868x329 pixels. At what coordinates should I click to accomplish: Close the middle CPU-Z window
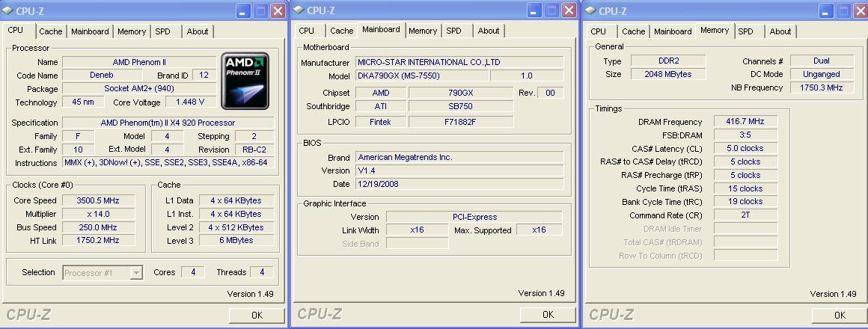[x=569, y=10]
